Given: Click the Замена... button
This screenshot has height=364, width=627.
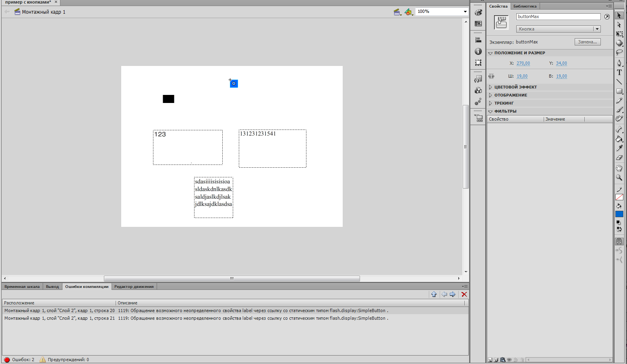Looking at the screenshot, I should [x=588, y=42].
